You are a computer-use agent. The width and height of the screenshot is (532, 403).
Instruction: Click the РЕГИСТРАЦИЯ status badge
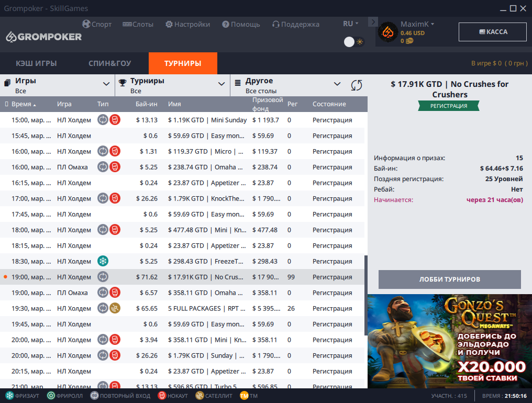[449, 106]
